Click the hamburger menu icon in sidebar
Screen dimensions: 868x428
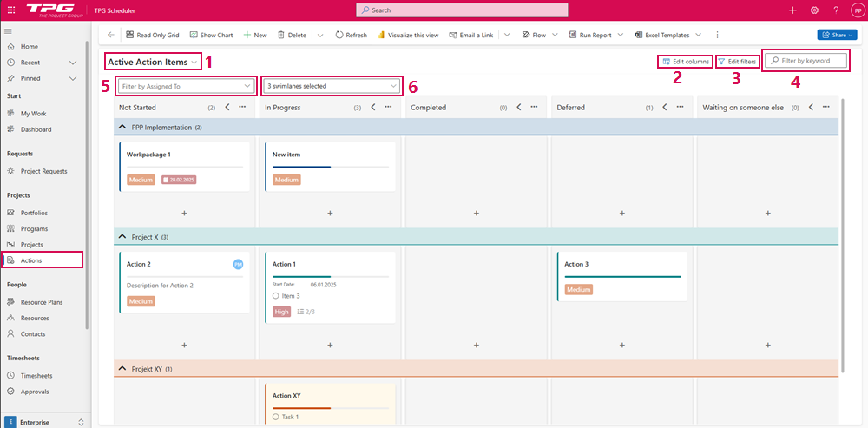point(10,27)
